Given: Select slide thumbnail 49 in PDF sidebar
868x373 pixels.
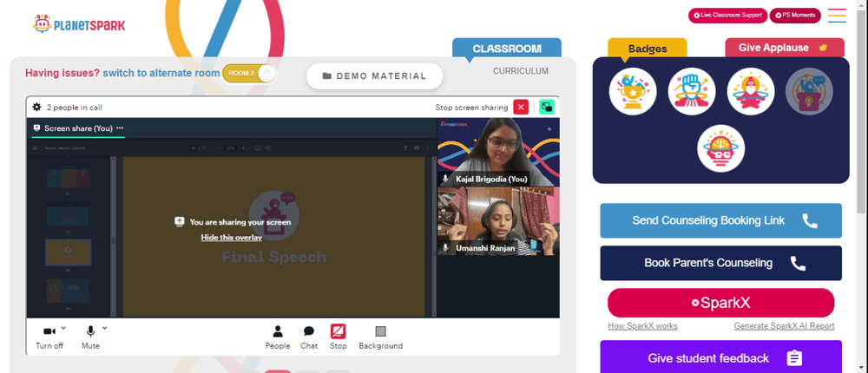Looking at the screenshot, I should pos(68,291).
